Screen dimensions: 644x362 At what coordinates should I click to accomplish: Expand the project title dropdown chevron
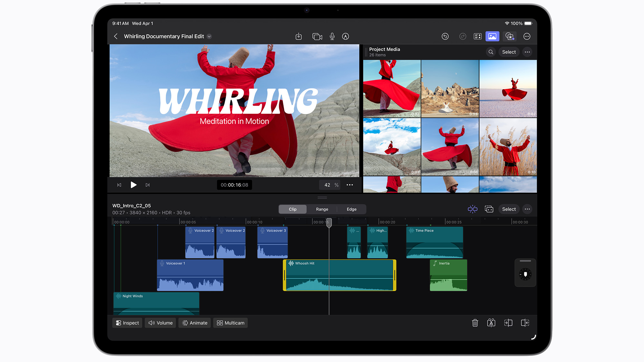[x=209, y=36]
